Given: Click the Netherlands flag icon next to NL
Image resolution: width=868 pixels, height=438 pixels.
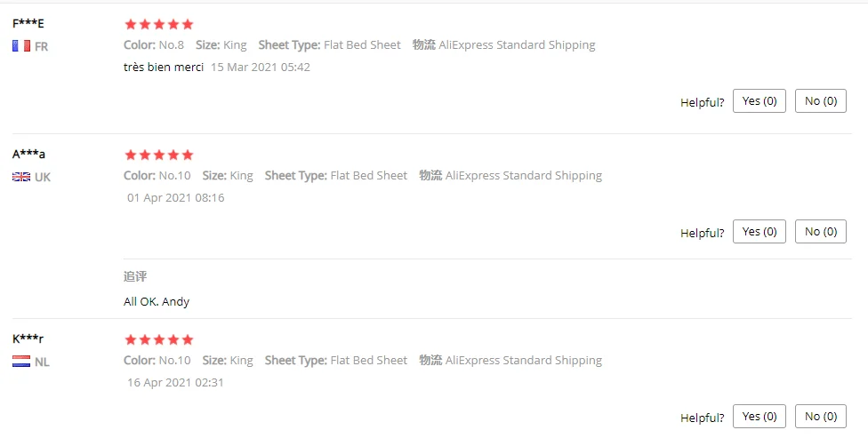Looking at the screenshot, I should pyautogui.click(x=21, y=362).
